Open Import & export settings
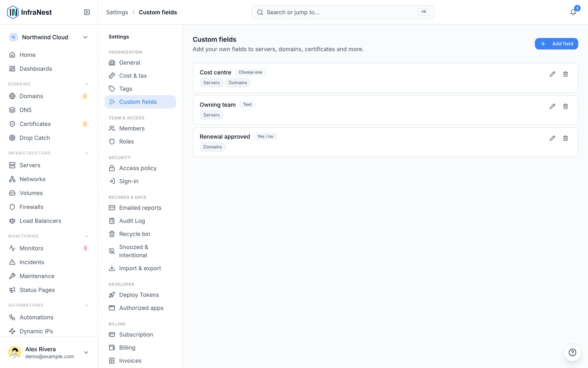The height and width of the screenshot is (368, 588). [x=140, y=268]
